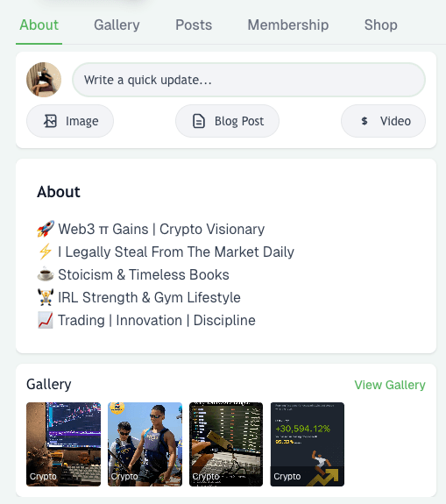Screen dimensions: 446x504
Task: Click the document icon in Blog Post button
Action: pos(199,121)
